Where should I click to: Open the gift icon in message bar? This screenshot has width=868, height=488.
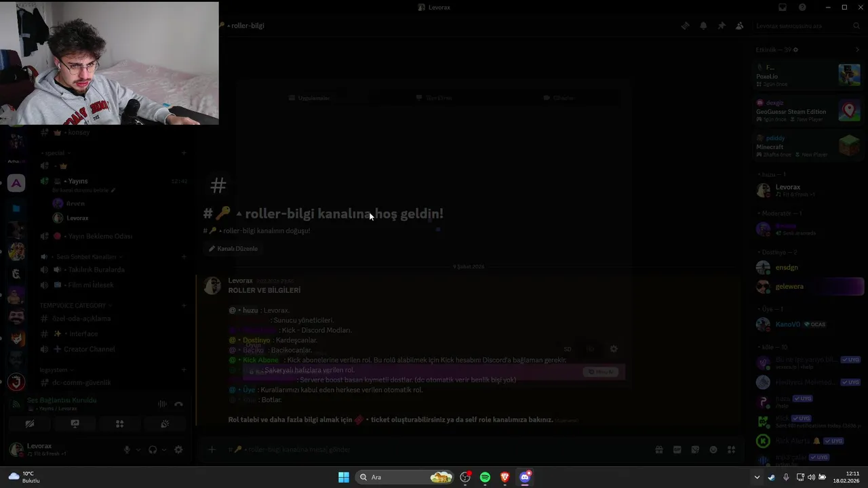[x=658, y=449]
